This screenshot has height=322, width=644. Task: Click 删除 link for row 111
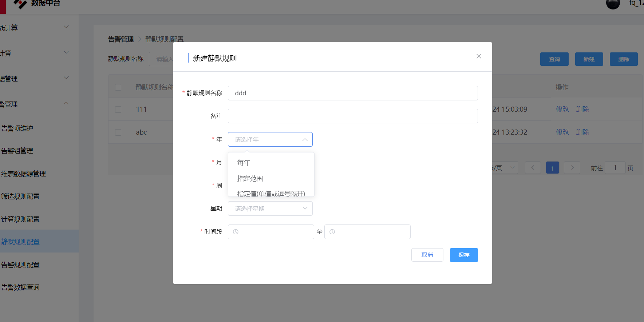[582, 109]
